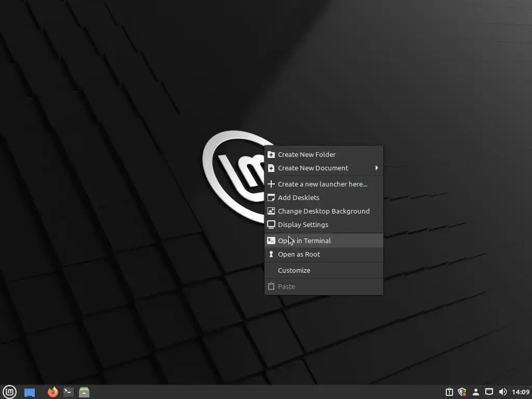
Task: Expand the Create New Document submenu arrow
Action: (x=377, y=168)
